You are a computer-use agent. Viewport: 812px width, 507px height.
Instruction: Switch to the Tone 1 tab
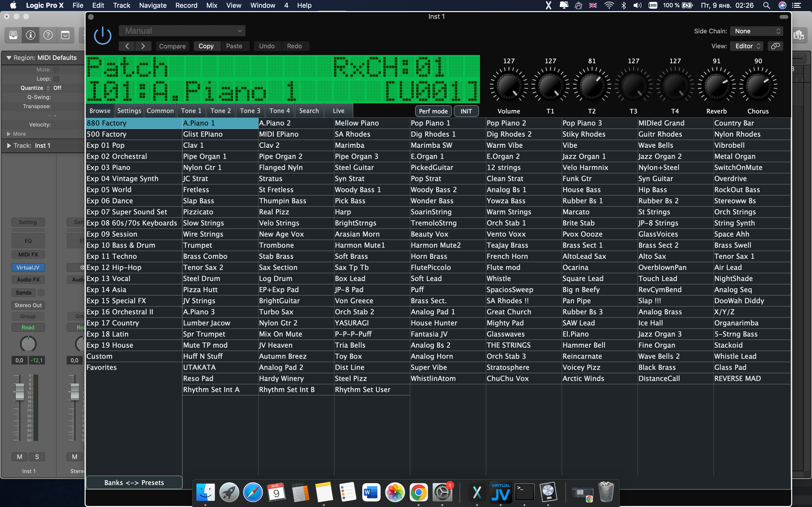tap(191, 111)
